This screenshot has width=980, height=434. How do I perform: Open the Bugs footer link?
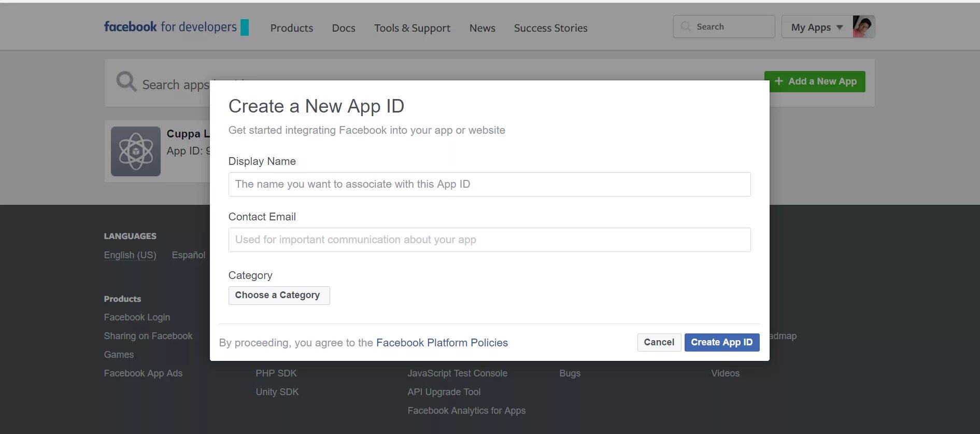[570, 373]
